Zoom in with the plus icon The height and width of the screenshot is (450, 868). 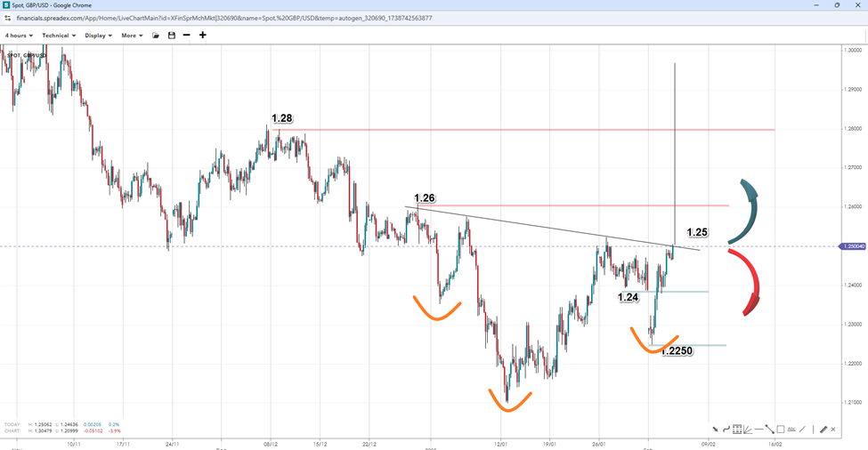[x=203, y=36]
